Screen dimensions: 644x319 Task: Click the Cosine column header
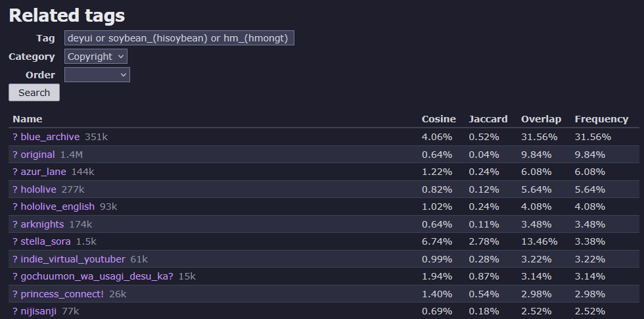tap(439, 119)
